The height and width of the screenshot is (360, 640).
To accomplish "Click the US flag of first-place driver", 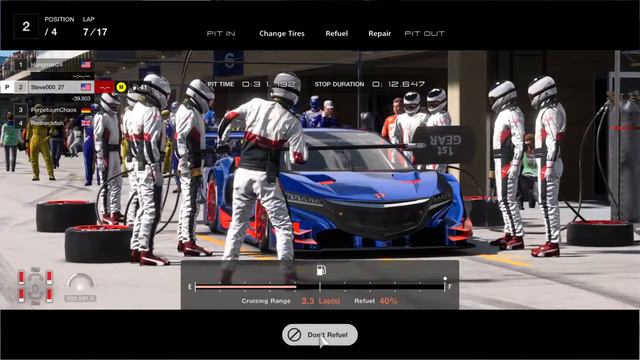I will tap(86, 64).
